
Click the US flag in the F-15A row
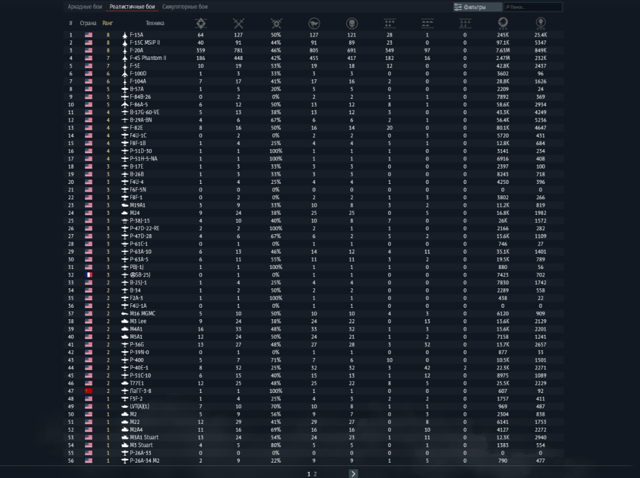[x=89, y=35]
